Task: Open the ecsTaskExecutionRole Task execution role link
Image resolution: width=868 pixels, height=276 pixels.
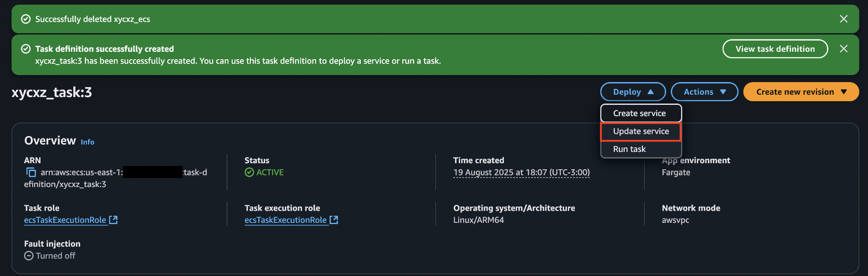Action: [286, 220]
